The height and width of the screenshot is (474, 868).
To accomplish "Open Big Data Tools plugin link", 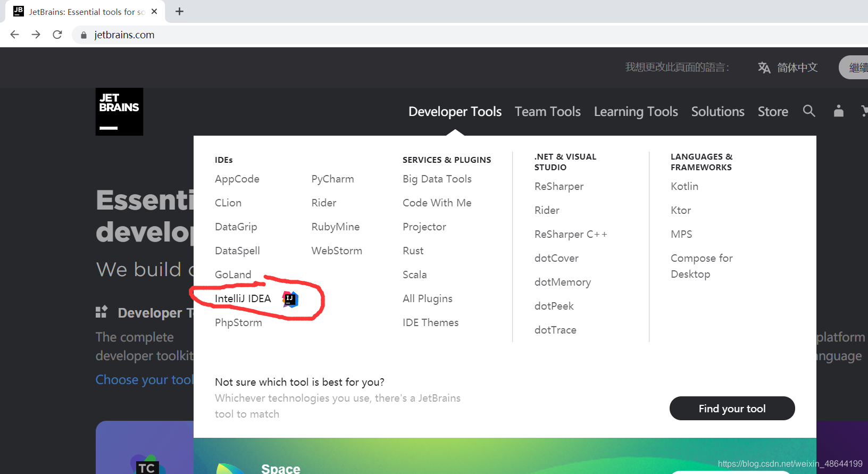I will 437,179.
